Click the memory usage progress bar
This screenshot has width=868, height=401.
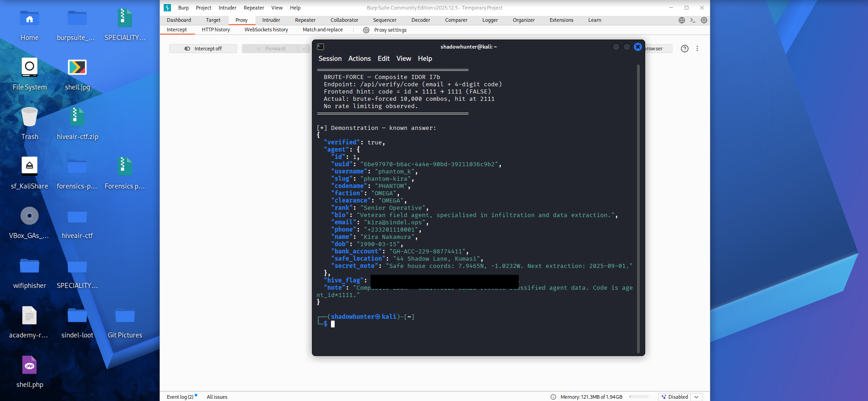[x=639, y=397]
